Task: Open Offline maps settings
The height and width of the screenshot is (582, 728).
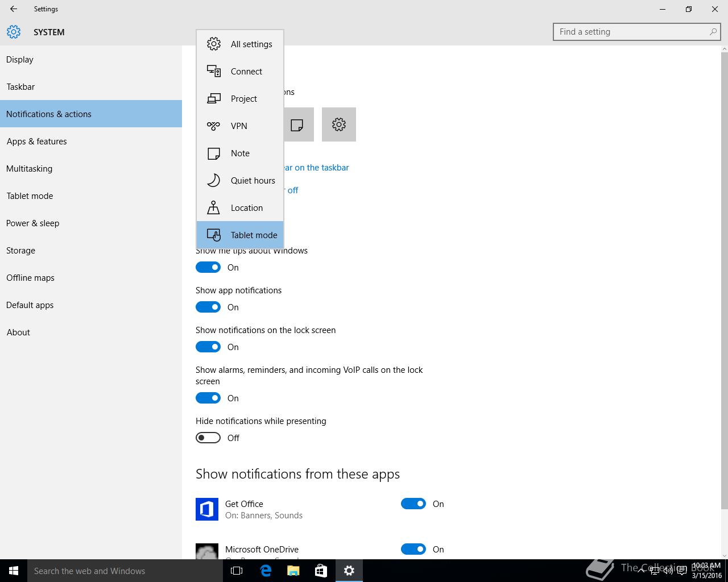Action: click(91, 277)
